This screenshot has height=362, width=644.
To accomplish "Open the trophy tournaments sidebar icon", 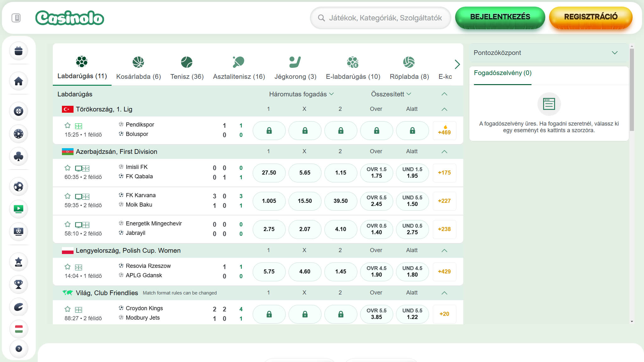I will click(x=19, y=284).
